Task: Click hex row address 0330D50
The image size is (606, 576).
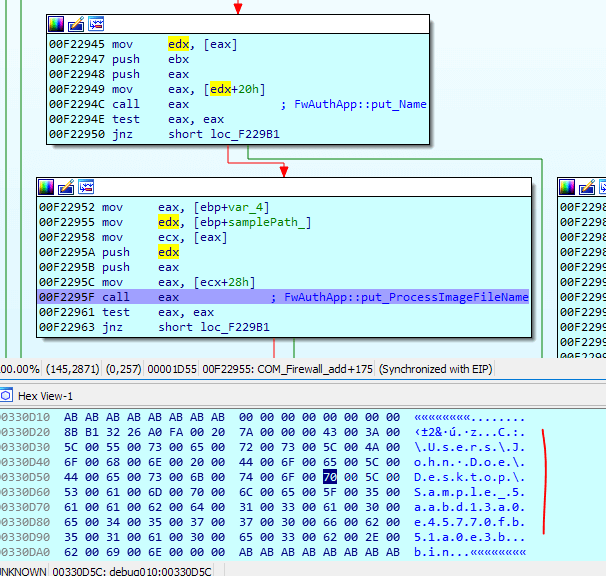Action: click(25, 477)
